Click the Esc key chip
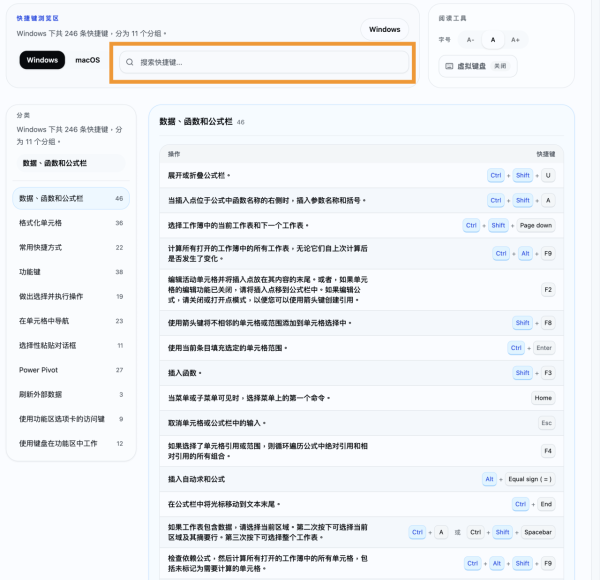 [546, 423]
